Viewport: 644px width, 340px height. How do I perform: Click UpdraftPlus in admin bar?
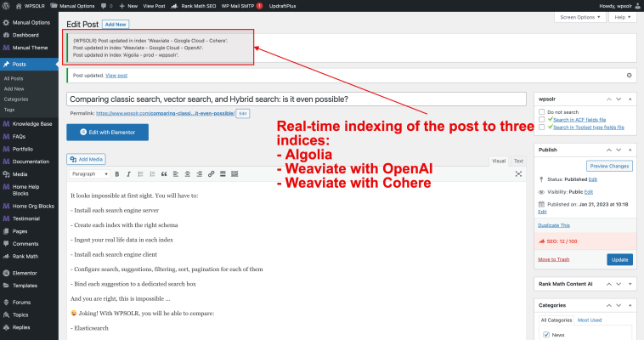point(282,6)
